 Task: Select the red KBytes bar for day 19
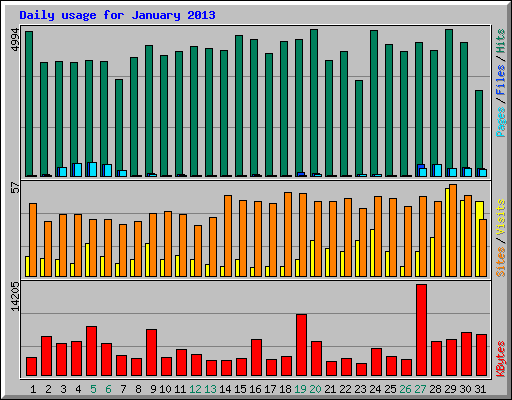pyautogui.click(x=301, y=345)
